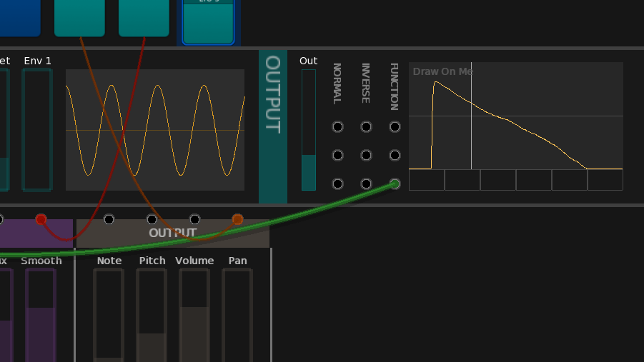Click the Env 1 slider
This screenshot has width=644, height=362.
[x=37, y=130]
